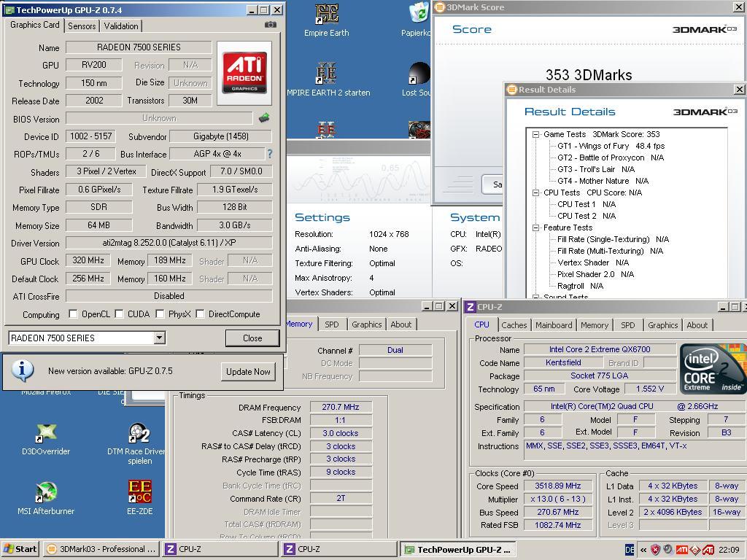This screenshot has width=747, height=560.
Task: Open the RADEON 7500 SERIES GPU dropdown
Action: pos(160,338)
